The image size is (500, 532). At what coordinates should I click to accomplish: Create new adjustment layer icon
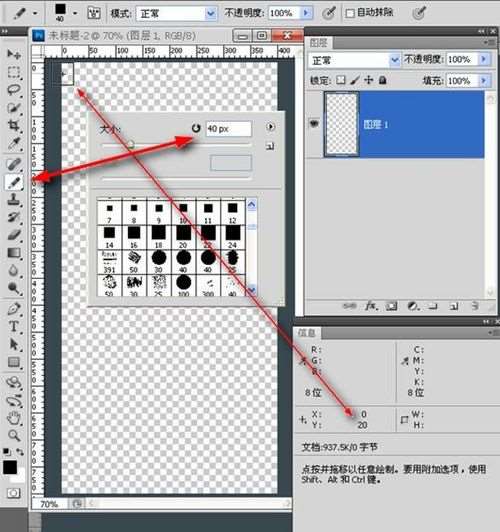point(412,306)
